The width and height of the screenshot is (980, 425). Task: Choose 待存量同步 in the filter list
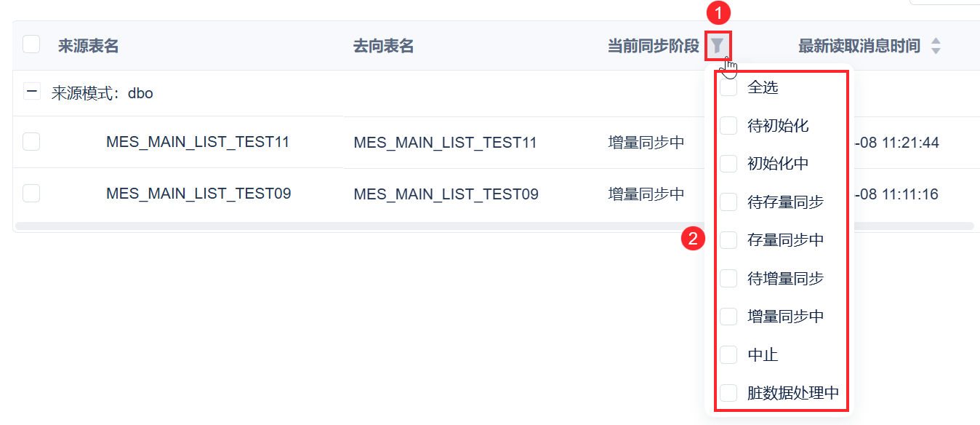pos(728,202)
